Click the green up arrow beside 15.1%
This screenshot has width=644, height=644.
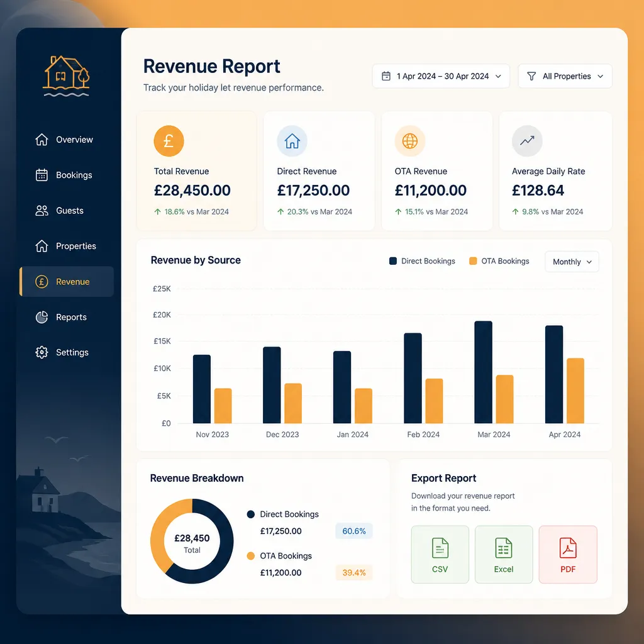click(398, 212)
